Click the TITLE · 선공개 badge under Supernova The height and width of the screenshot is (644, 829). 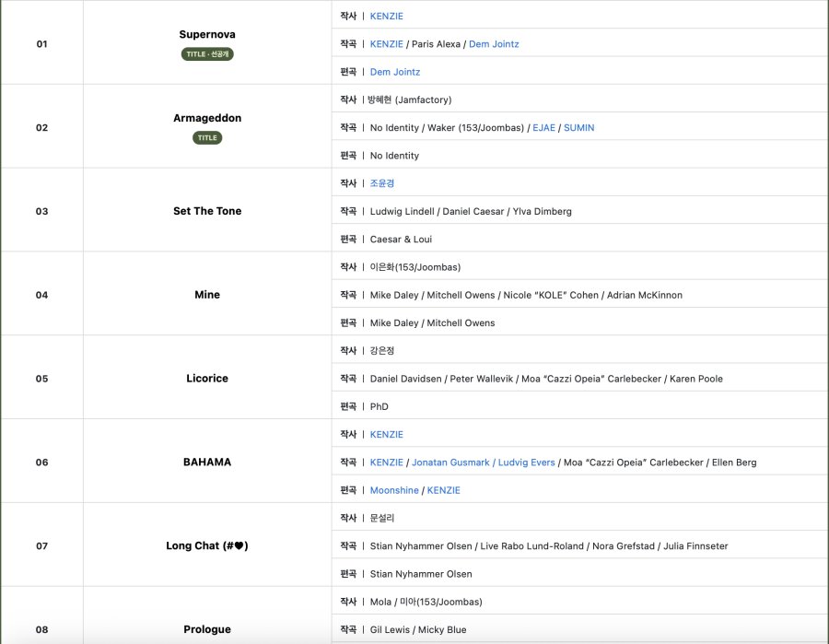click(x=206, y=54)
